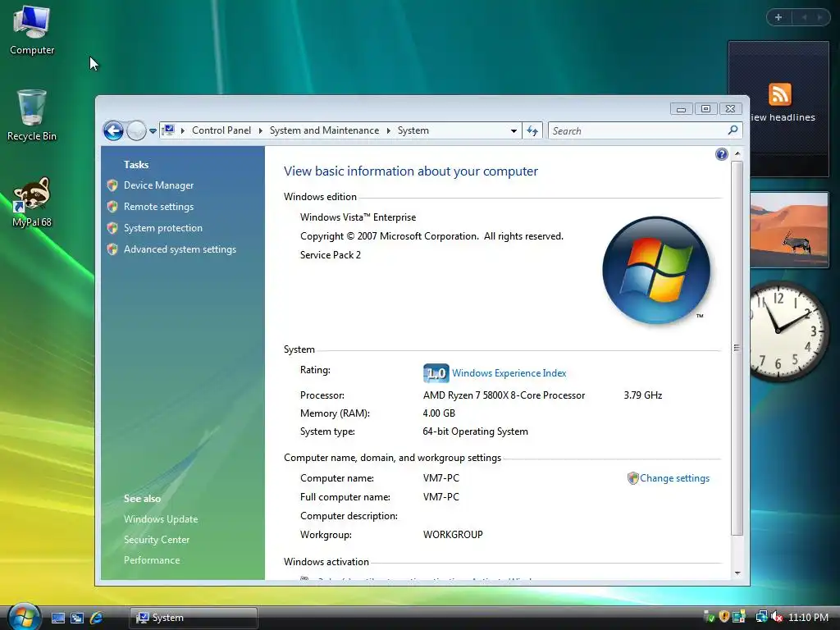The width and height of the screenshot is (840, 630).
Task: Expand arrow after System and Maintenance
Action: tap(388, 130)
